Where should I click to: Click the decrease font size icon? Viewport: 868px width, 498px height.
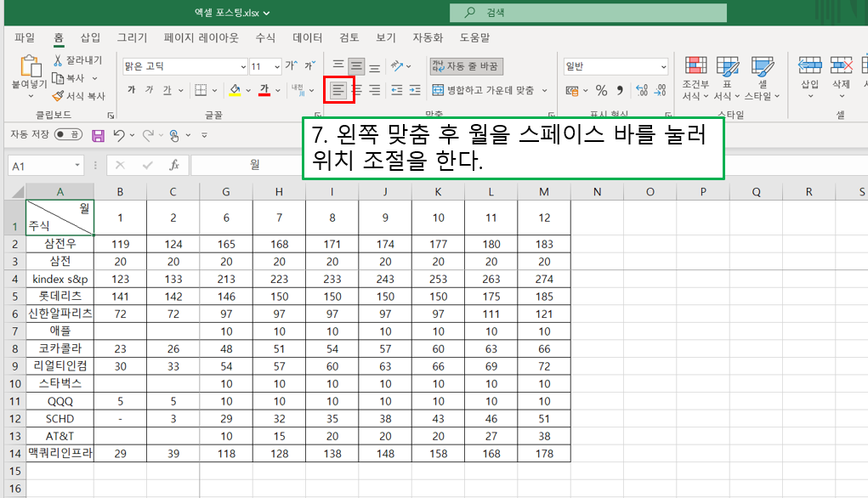pyautogui.click(x=309, y=65)
